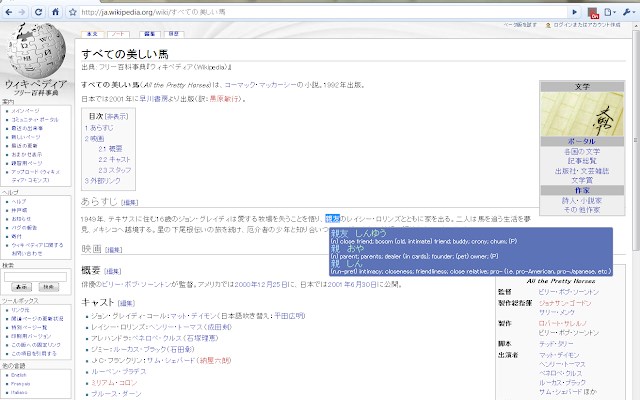640x400 pixels.
Task: Open the red 黒原敏行 translator link
Action: [x=225, y=99]
